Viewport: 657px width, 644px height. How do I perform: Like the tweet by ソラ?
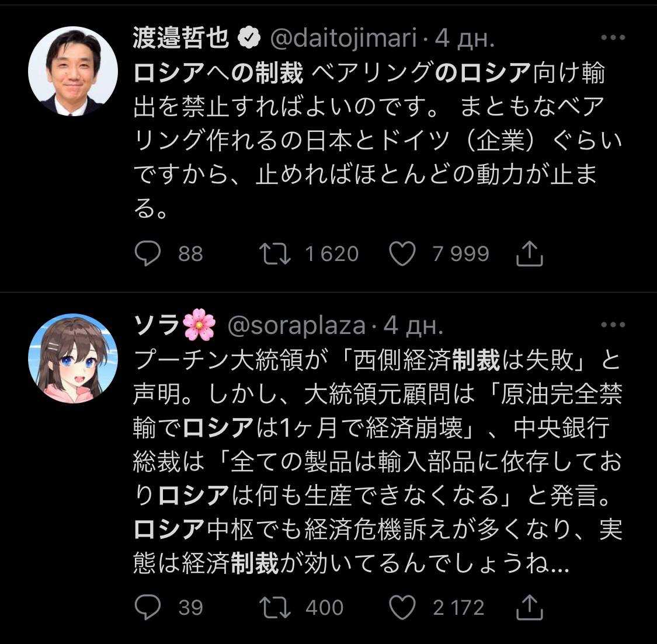click(402, 608)
